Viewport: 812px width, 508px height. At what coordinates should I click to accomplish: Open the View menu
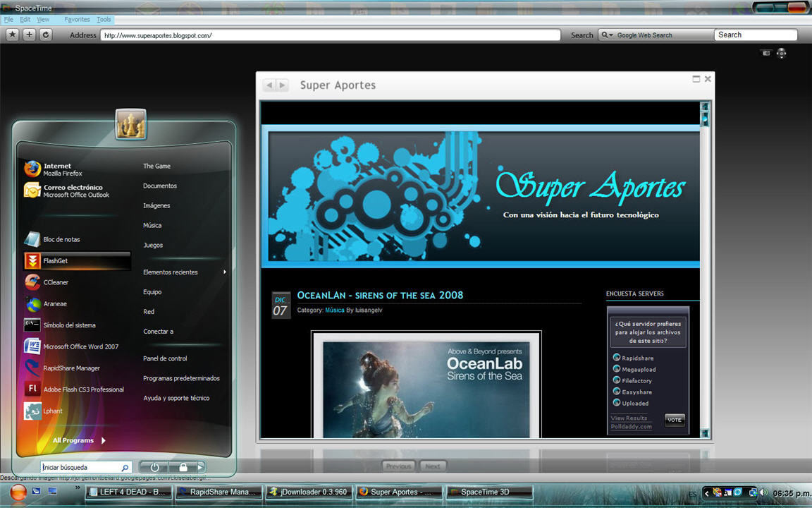point(43,20)
